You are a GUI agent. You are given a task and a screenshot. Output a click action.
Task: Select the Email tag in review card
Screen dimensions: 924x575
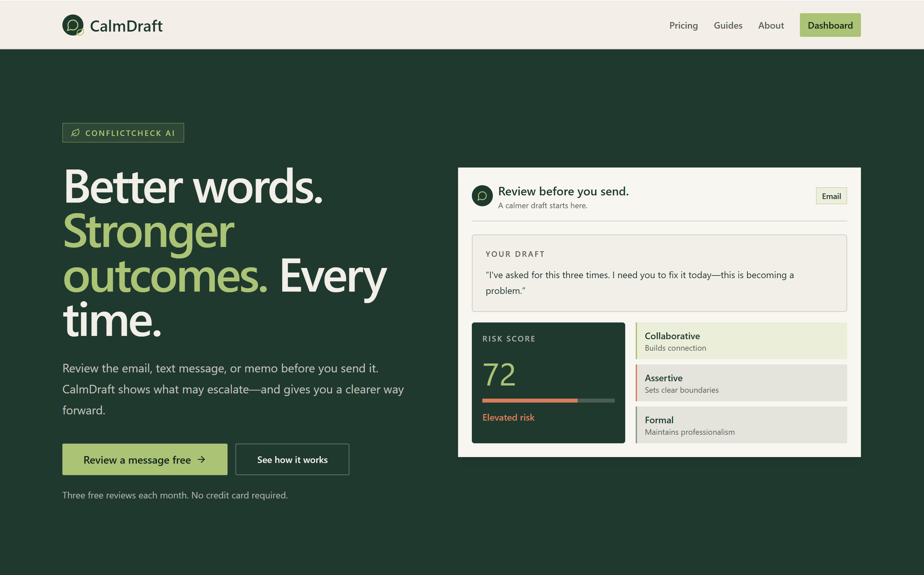tap(831, 196)
